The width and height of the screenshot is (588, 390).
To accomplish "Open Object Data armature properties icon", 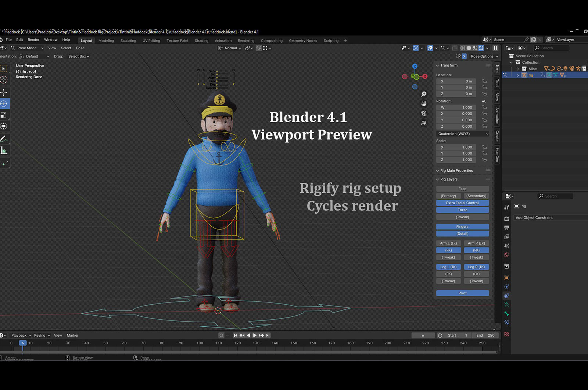I will tap(506, 305).
